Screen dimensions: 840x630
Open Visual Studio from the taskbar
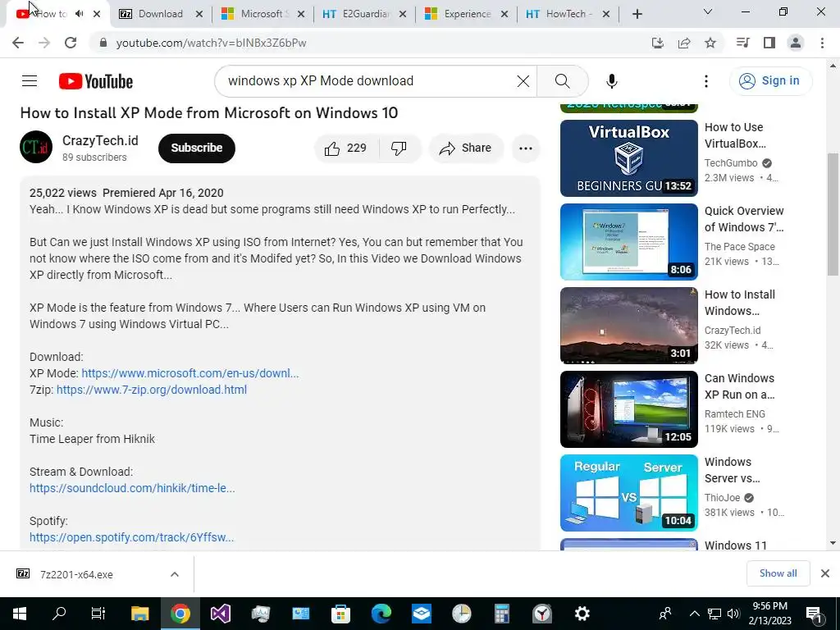[x=220, y=614]
